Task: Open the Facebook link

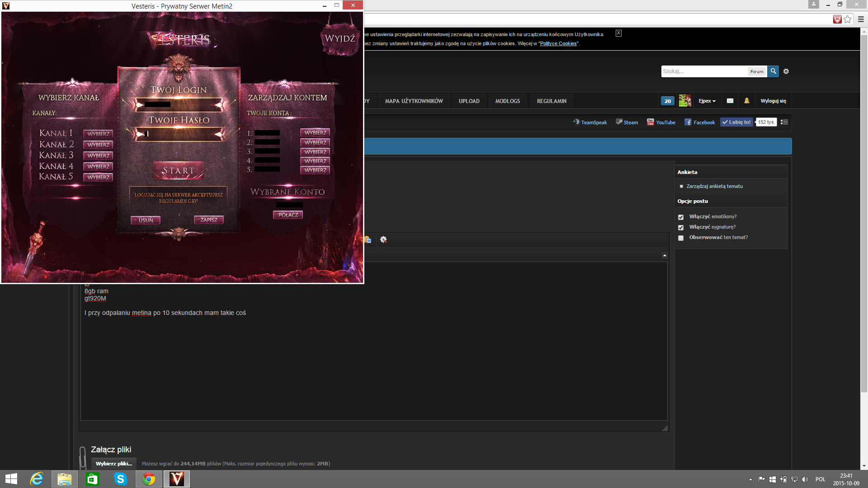Action: [x=700, y=122]
